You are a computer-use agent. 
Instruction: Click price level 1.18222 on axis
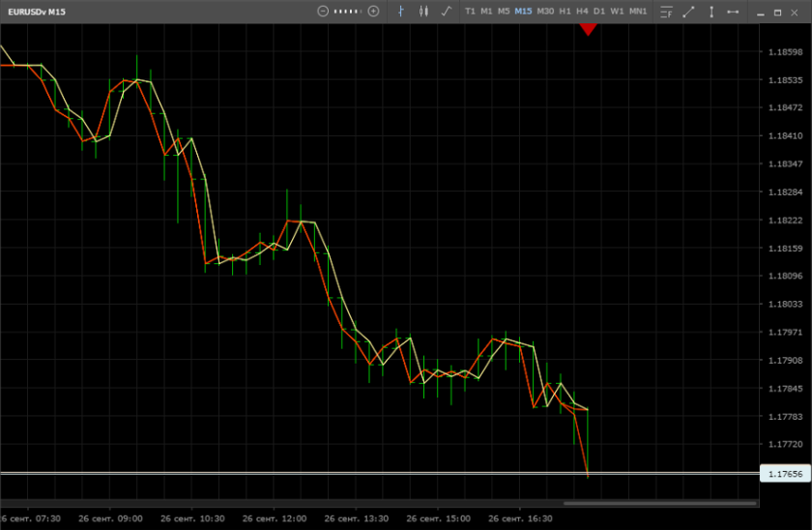click(x=785, y=221)
